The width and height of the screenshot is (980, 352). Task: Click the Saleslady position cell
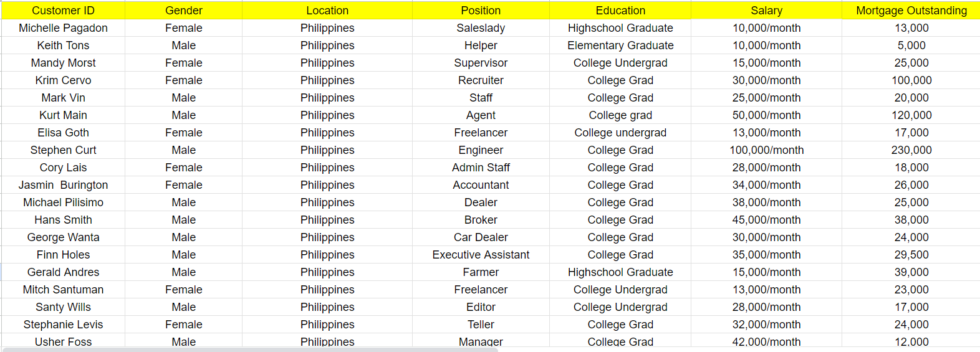(x=481, y=28)
